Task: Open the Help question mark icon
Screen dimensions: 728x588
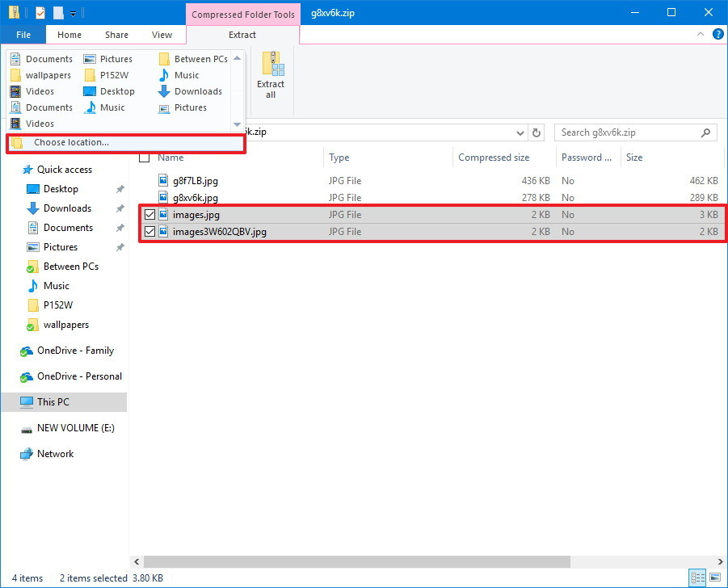Action: point(717,34)
